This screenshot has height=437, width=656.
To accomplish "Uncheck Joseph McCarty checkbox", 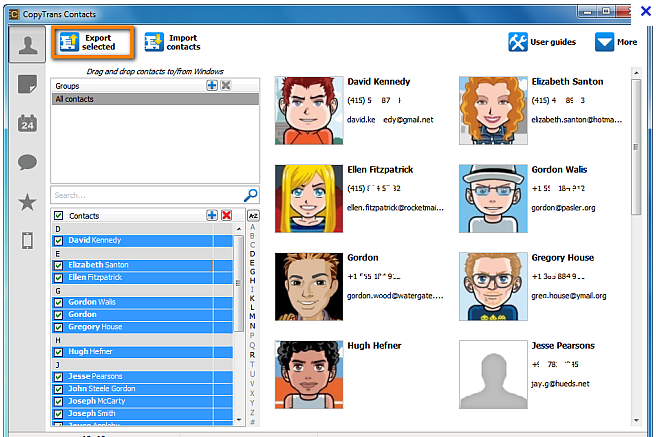I will pyautogui.click(x=59, y=401).
